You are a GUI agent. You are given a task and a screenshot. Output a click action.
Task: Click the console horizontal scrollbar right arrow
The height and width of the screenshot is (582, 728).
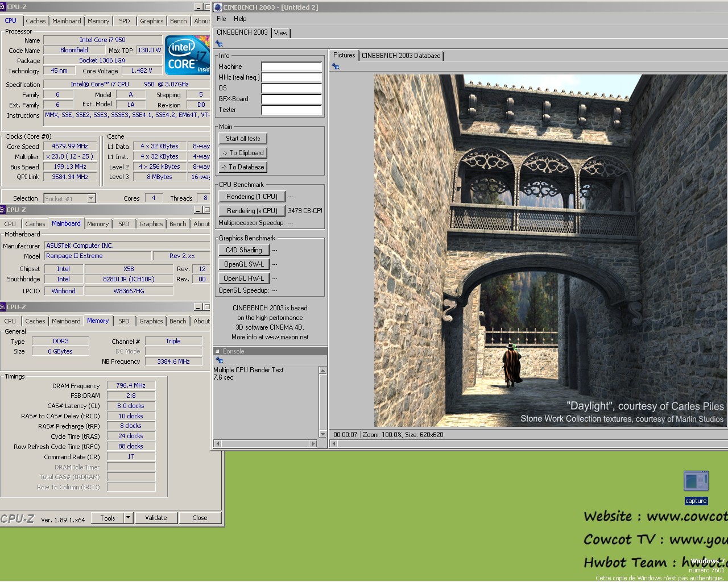(x=313, y=443)
